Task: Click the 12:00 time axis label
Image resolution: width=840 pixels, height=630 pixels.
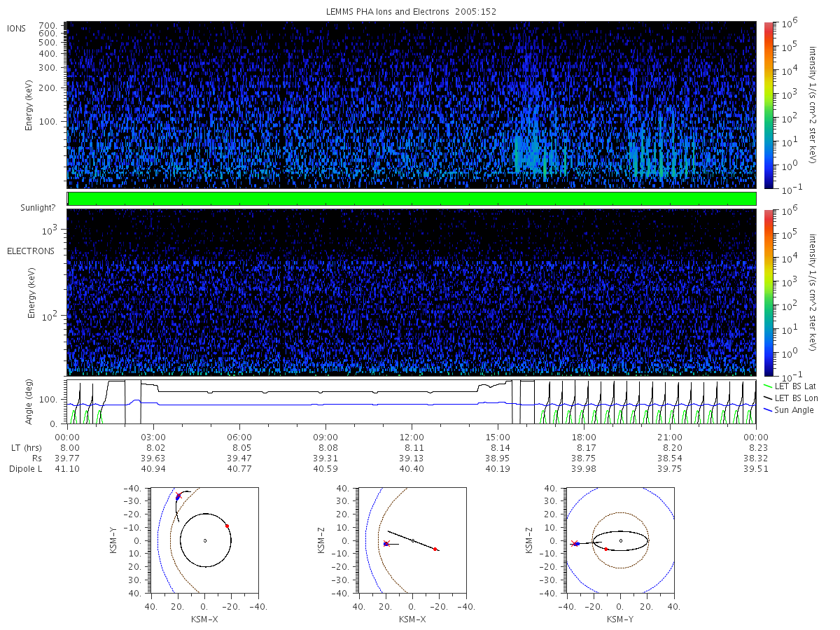Action: (x=412, y=437)
